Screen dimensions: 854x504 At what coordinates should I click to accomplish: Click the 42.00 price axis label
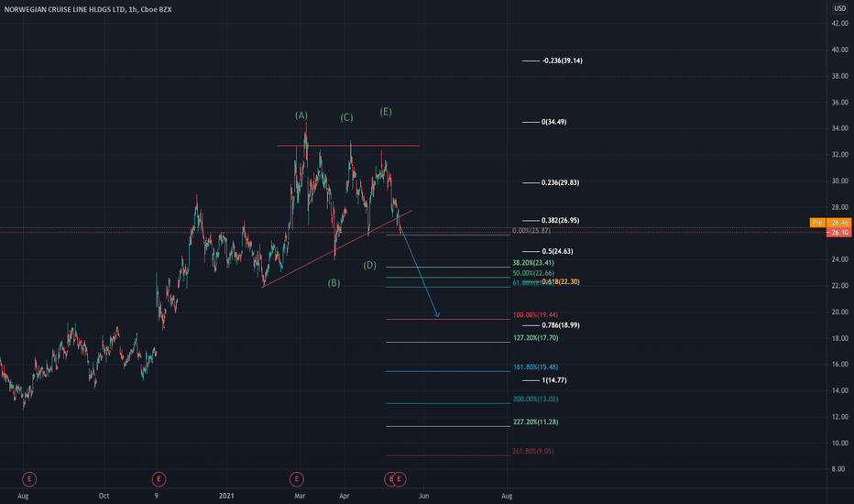(x=839, y=24)
